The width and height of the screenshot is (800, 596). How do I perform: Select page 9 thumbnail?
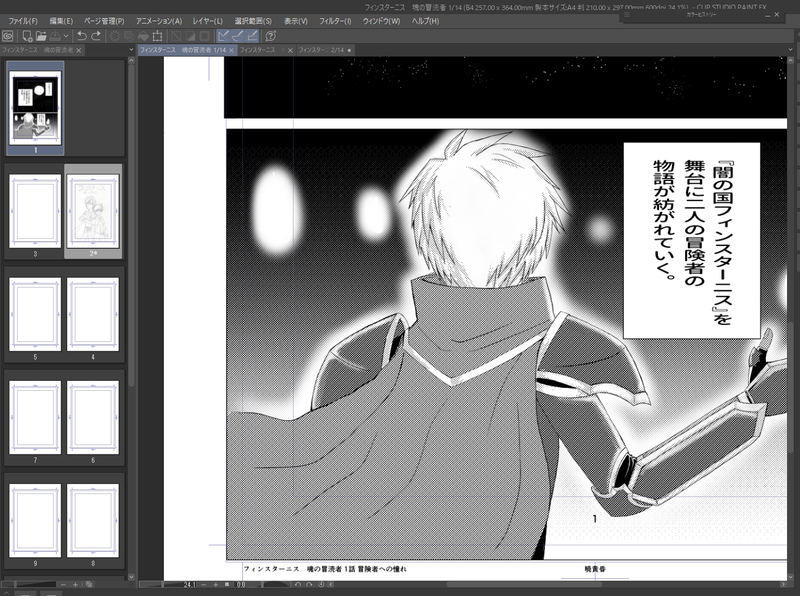(35, 520)
